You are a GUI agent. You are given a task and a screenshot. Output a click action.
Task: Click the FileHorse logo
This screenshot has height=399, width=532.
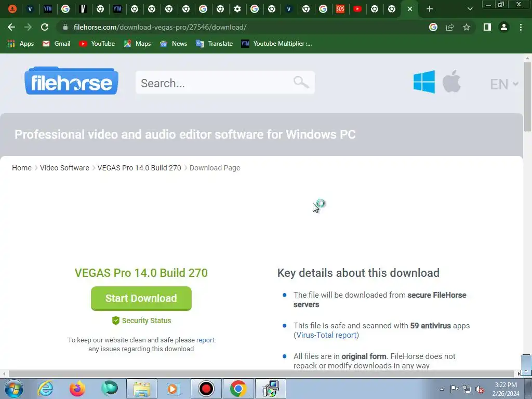pos(71,81)
